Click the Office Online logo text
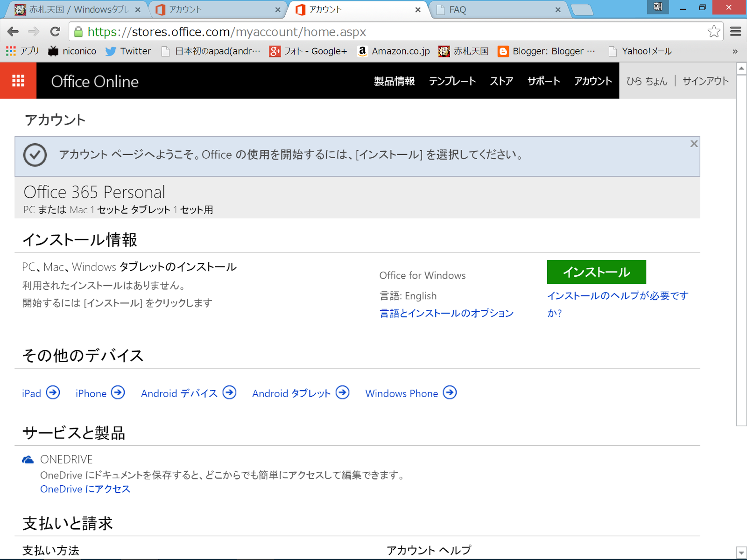Viewport: 747px width, 560px height. pos(95,82)
